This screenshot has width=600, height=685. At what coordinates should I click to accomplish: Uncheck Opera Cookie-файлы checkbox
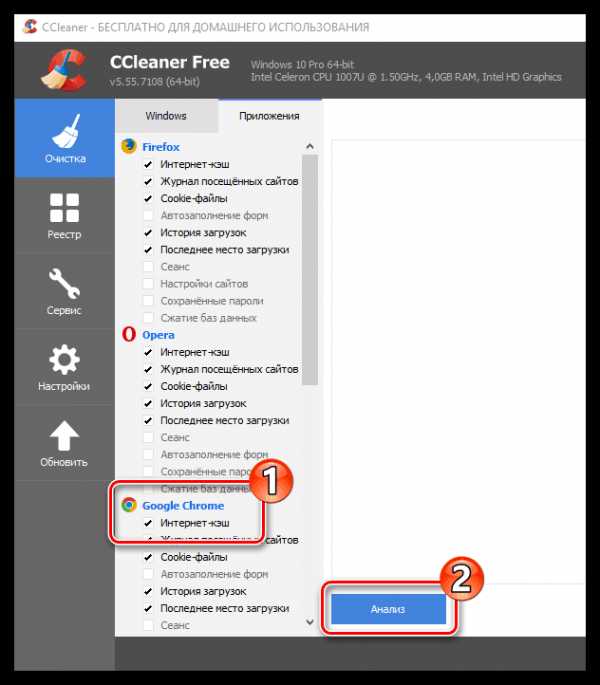[x=148, y=386]
